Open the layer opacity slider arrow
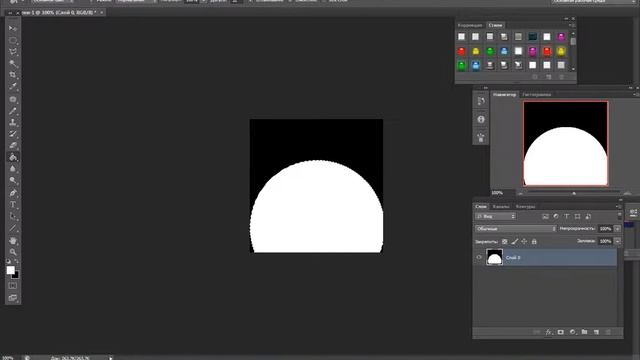 click(617, 229)
